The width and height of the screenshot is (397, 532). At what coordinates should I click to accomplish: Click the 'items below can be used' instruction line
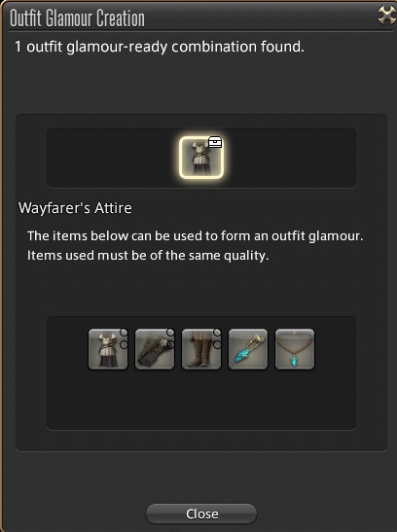point(196,235)
